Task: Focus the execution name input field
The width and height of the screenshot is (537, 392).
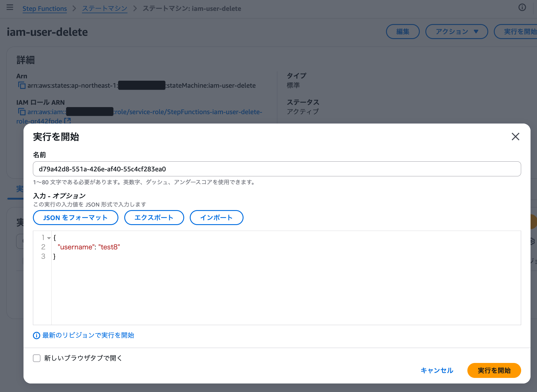Action: point(277,169)
